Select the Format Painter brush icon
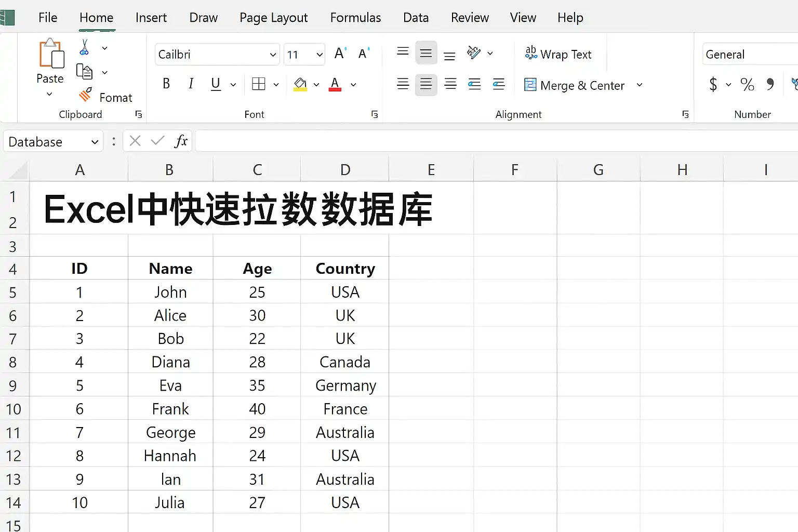This screenshot has height=532, width=798. (x=85, y=95)
